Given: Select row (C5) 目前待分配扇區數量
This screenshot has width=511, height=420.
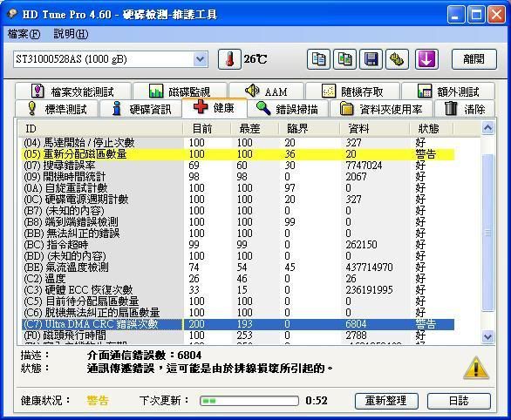Looking at the screenshot, I should 239,301.
